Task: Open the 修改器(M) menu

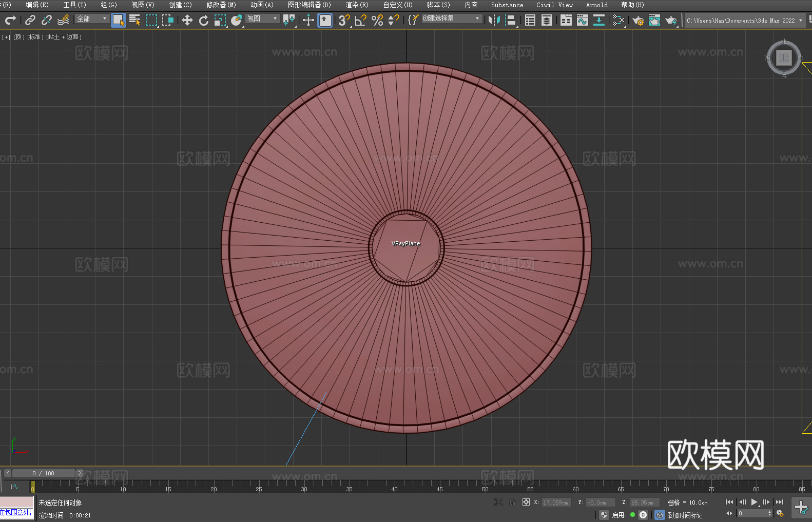Action: pos(221,5)
